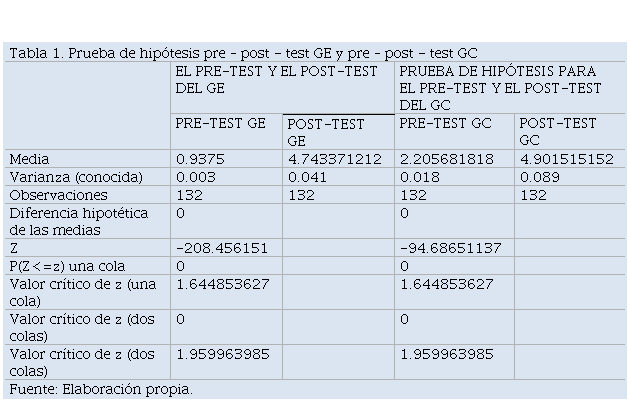Click the Z value -208.456151

pos(222,248)
